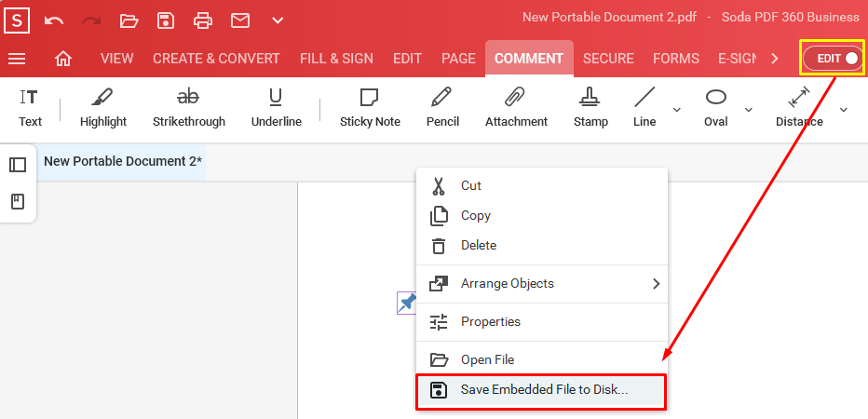
Task: Click the pushpin attachment annotation
Action: [x=407, y=303]
